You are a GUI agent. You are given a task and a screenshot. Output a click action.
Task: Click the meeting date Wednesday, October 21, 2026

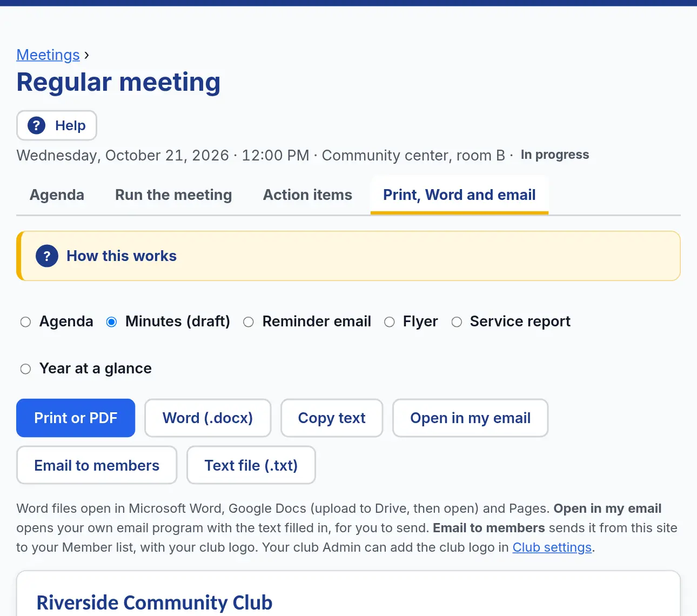click(123, 156)
